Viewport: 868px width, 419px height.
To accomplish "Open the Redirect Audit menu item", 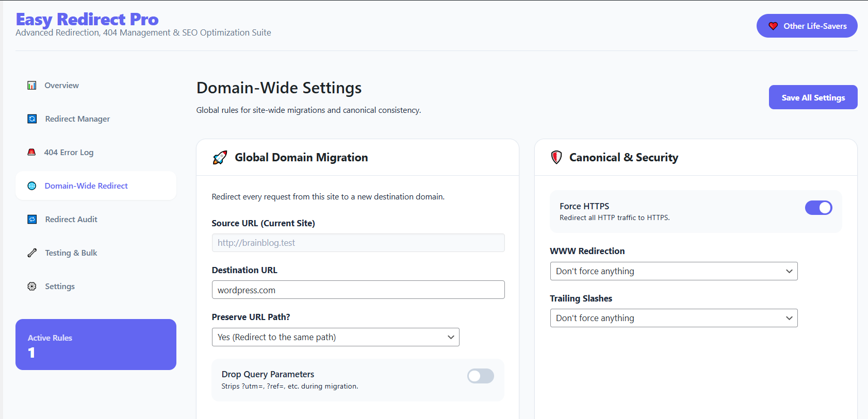I will [96, 220].
